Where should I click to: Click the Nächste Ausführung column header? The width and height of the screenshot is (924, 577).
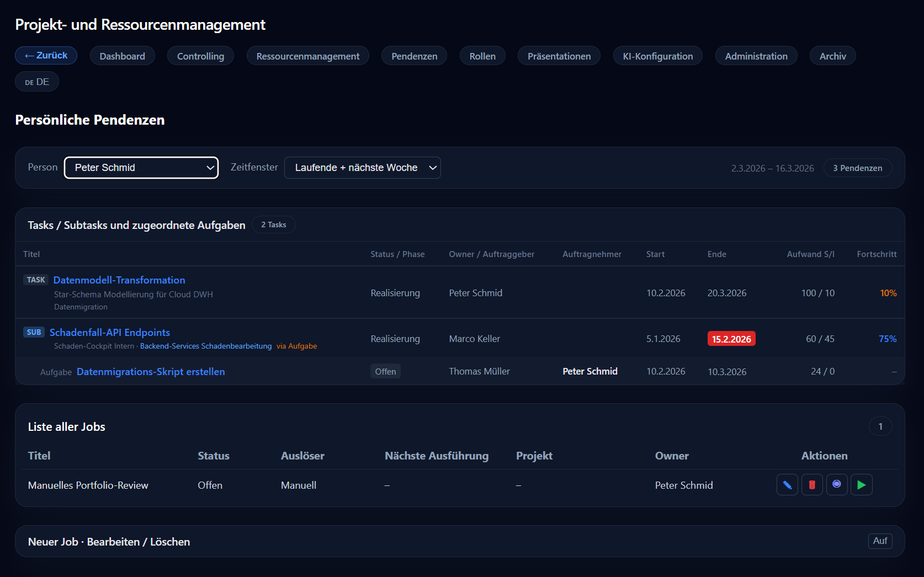point(437,456)
